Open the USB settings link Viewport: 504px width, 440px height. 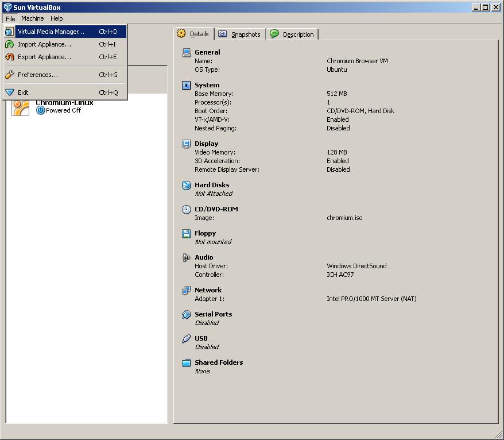tap(201, 338)
